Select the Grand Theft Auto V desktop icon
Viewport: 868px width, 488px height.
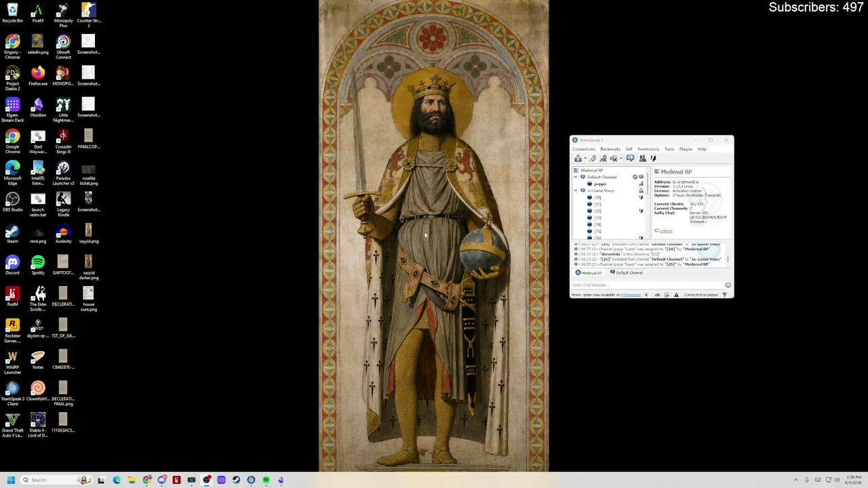(12, 424)
